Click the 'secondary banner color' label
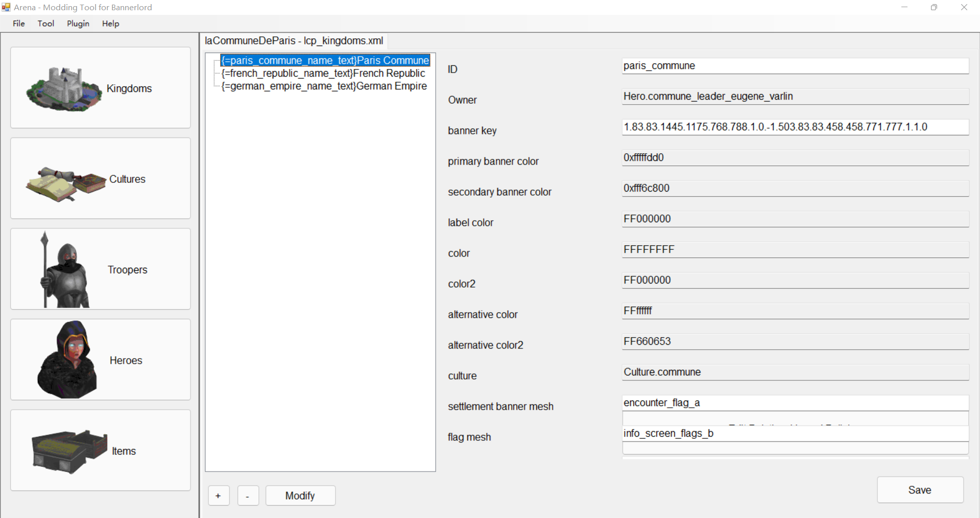This screenshot has width=980, height=518. (x=500, y=192)
